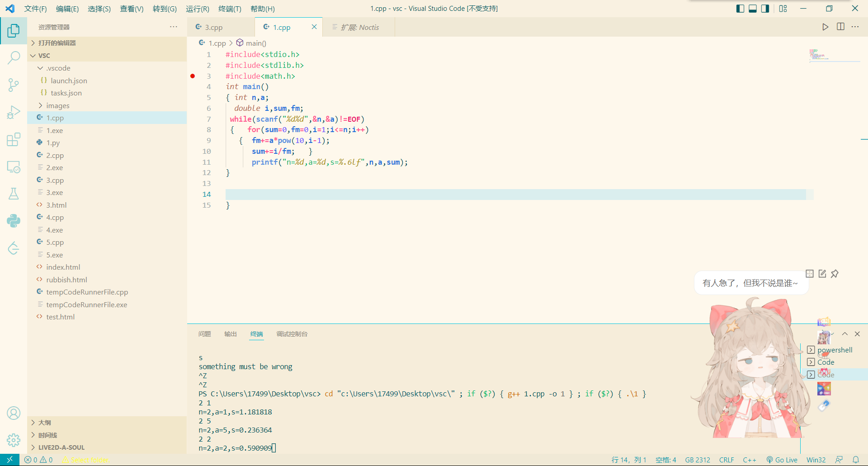Toggle the primary sidebar layout button
The image size is (868, 466).
tap(740, 9)
